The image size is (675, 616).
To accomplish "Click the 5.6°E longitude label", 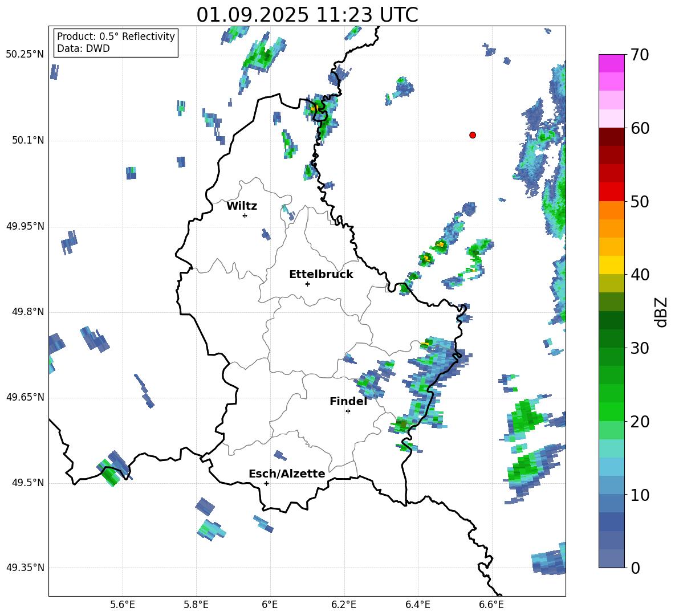I will click(123, 605).
